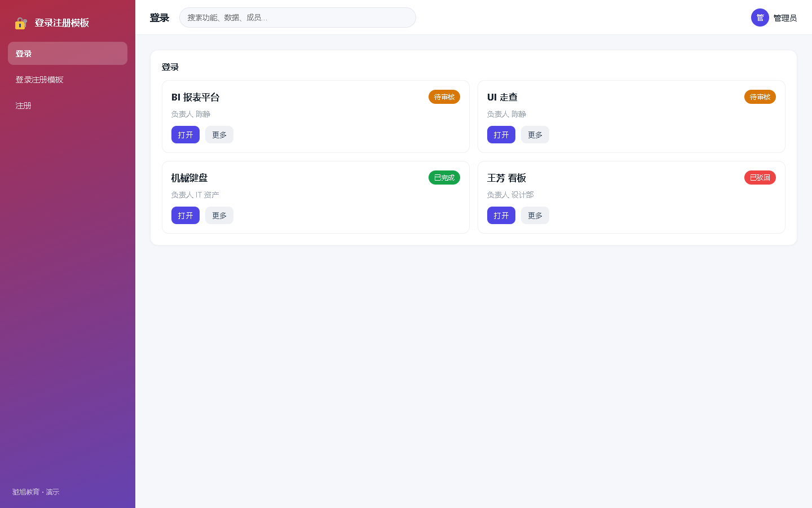Screen dimensions: 812x508
Task: Select 登录 in the sidebar
Action: pyautogui.click(x=68, y=54)
